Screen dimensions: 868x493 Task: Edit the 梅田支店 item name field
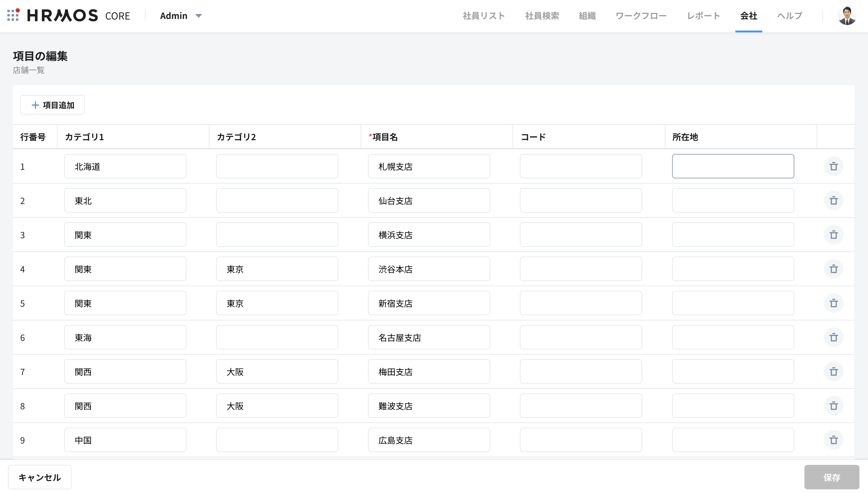pyautogui.click(x=428, y=371)
